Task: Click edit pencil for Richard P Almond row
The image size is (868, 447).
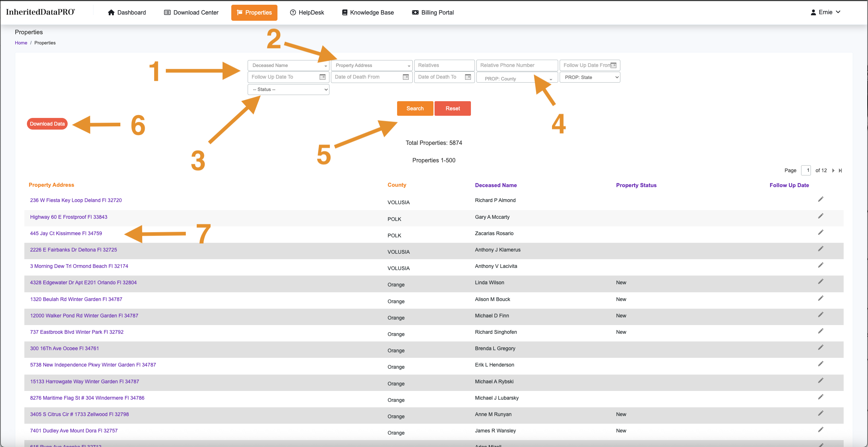Action: (x=821, y=199)
